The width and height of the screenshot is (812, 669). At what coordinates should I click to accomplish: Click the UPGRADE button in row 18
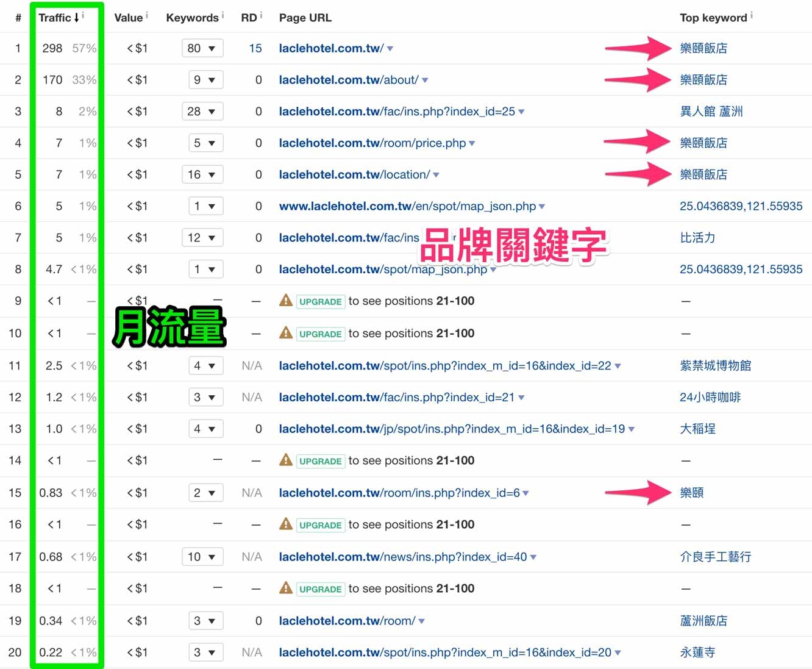pyautogui.click(x=320, y=589)
